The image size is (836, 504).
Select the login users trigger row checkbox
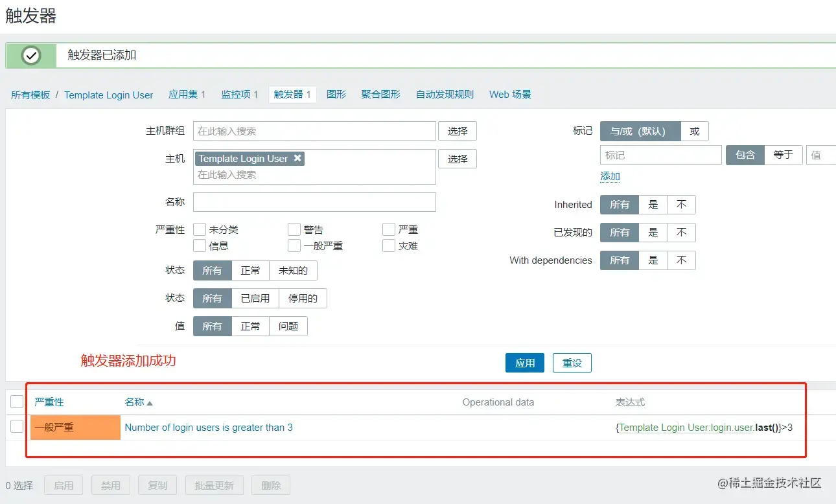click(17, 426)
